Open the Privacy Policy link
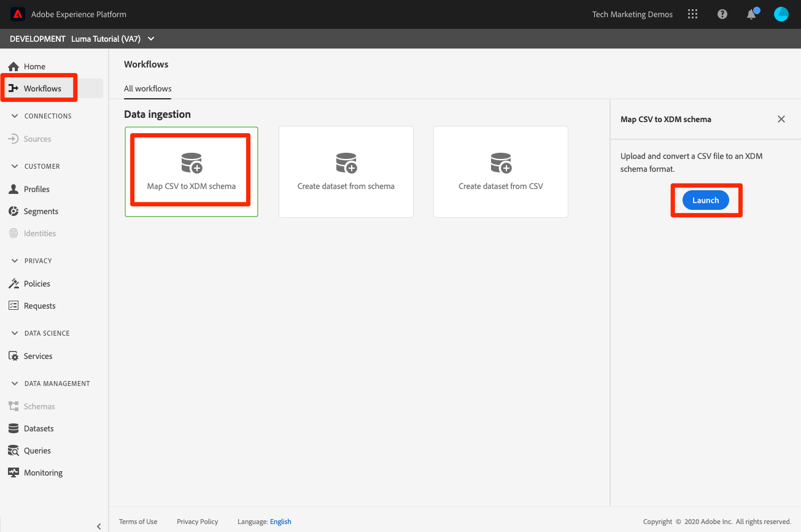 click(198, 522)
